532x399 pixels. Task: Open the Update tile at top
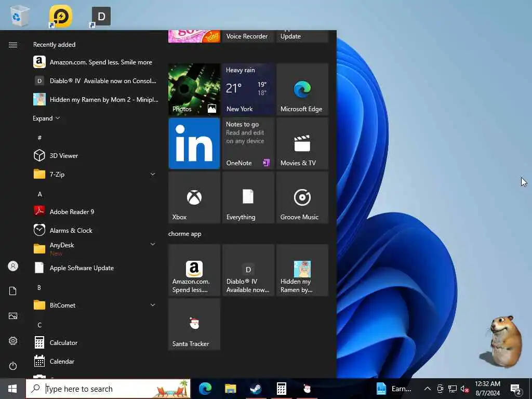pos(302,36)
